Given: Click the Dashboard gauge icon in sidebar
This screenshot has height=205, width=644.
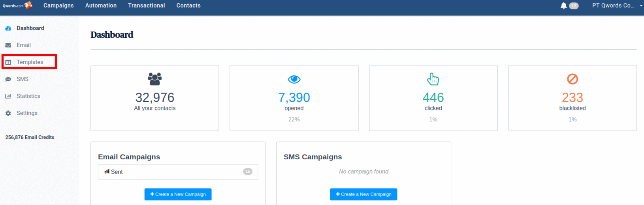Looking at the screenshot, I should point(8,28).
